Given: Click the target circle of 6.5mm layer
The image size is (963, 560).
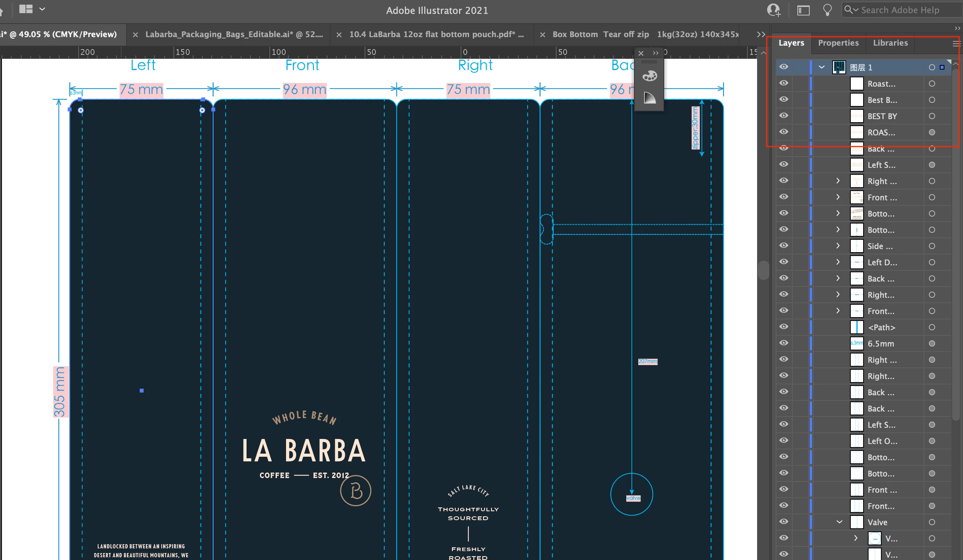Looking at the screenshot, I should coord(932,343).
